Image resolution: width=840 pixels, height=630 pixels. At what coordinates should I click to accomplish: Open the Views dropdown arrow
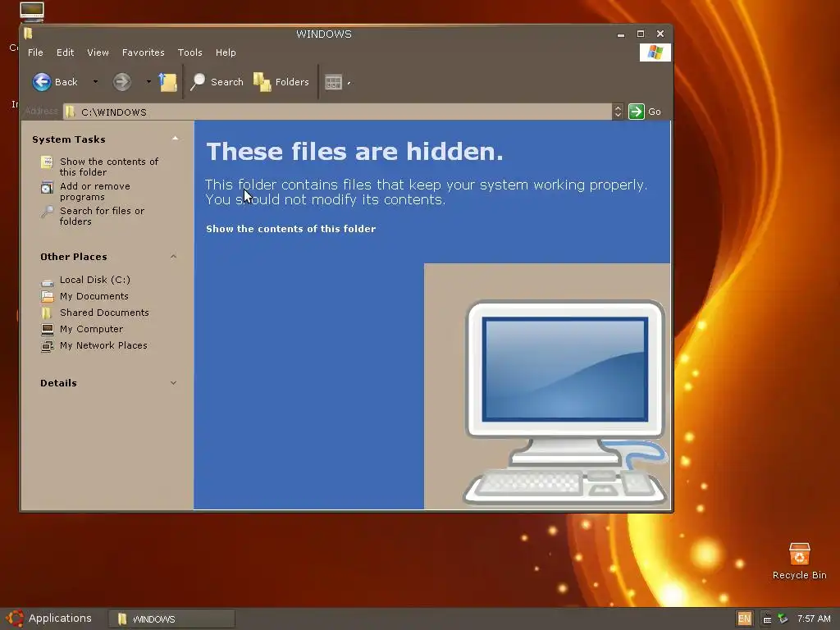point(349,83)
